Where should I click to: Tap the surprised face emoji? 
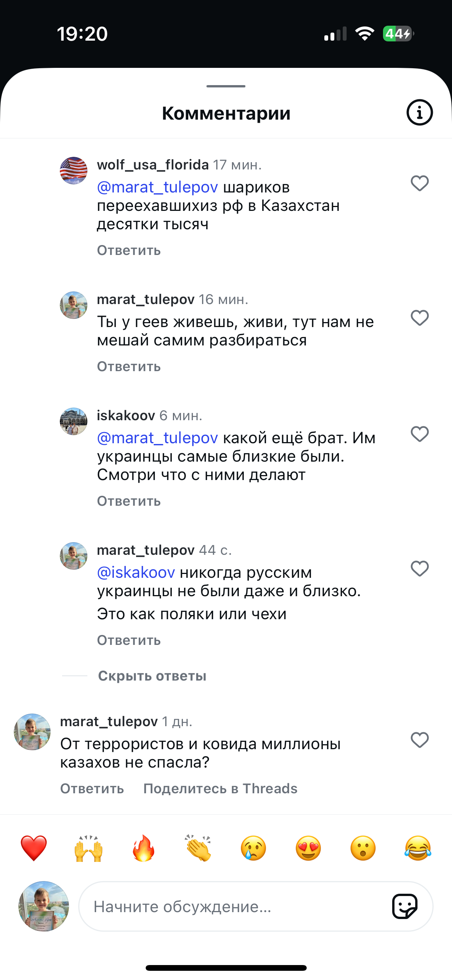[x=363, y=848]
